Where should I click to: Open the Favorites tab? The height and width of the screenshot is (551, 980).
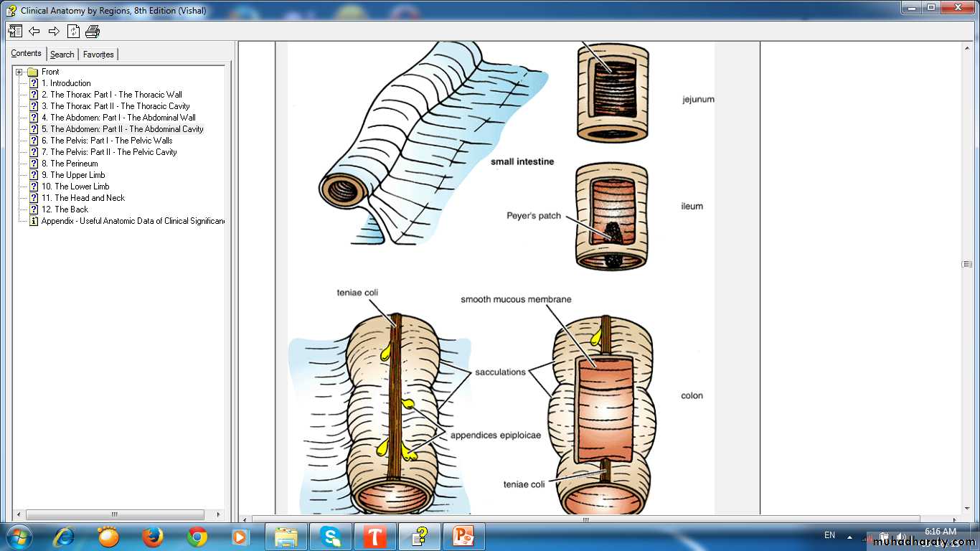[x=98, y=55]
